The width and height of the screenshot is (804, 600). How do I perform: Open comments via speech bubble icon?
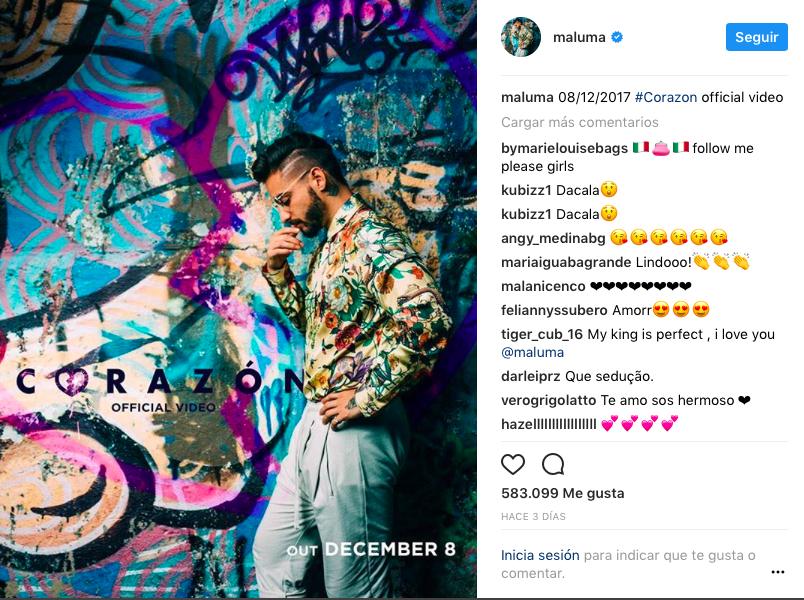(x=553, y=465)
